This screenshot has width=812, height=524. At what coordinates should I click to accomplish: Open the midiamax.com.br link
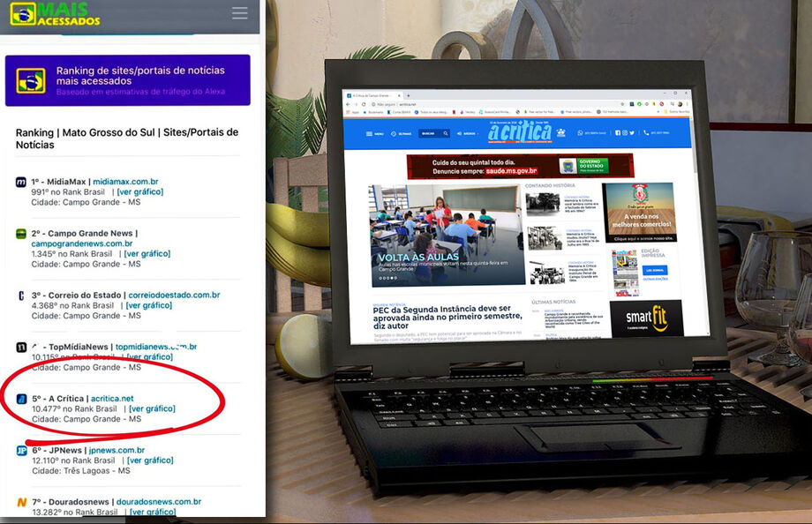pyautogui.click(x=126, y=181)
